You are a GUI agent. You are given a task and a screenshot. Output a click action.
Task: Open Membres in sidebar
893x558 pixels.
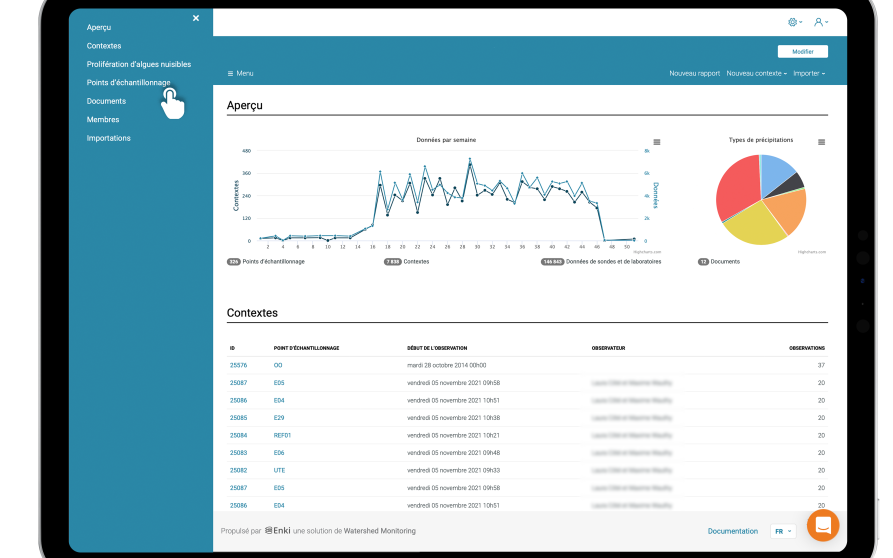point(103,120)
